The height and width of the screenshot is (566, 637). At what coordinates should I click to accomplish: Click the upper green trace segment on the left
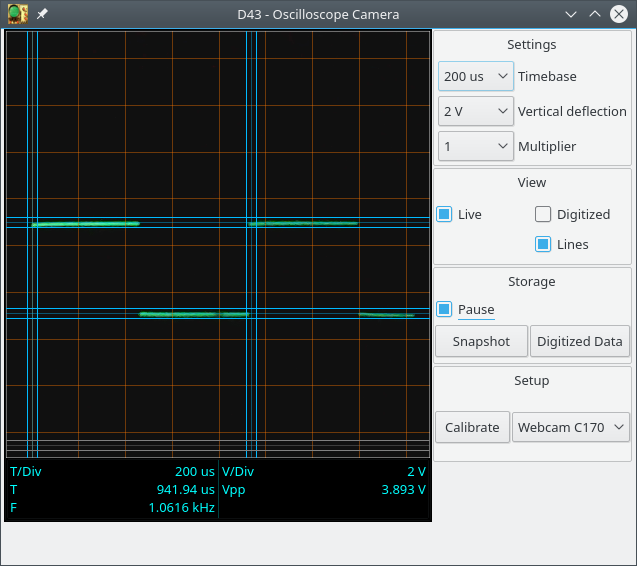pos(86,223)
